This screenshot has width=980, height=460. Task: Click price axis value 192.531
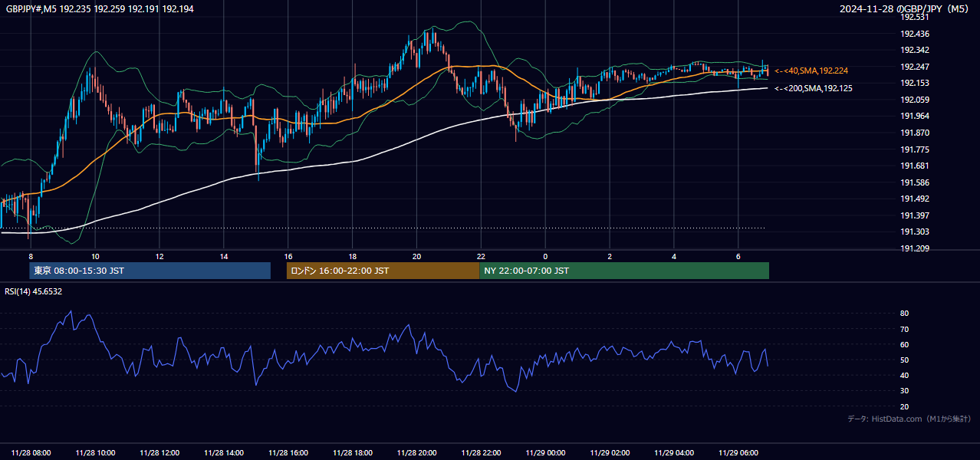[915, 17]
